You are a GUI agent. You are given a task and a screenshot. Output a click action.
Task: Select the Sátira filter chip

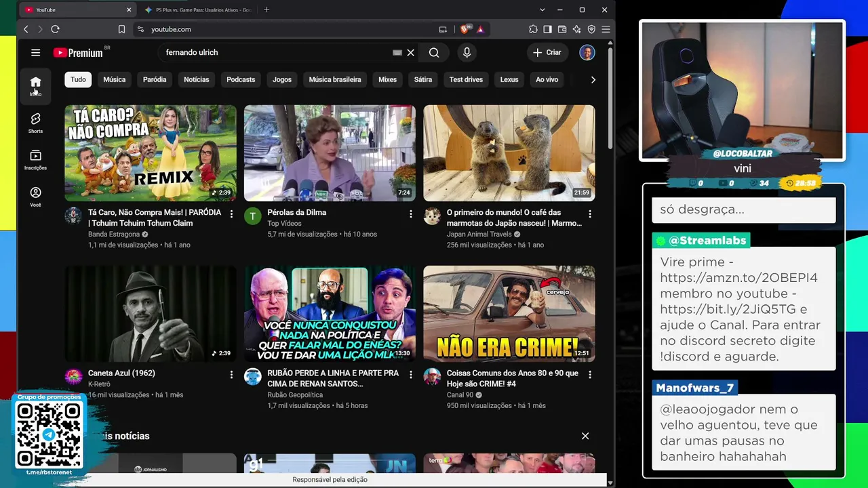tap(423, 80)
